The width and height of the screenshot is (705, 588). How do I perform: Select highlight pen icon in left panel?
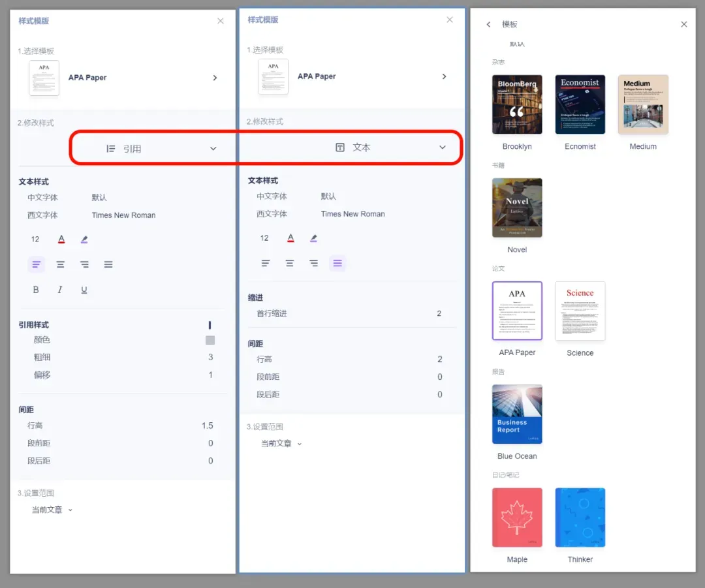84,239
